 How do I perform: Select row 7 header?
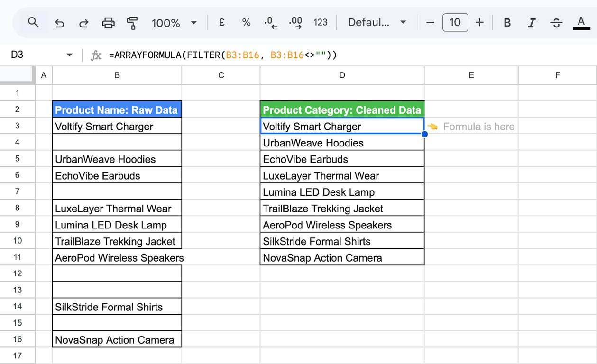tap(18, 191)
